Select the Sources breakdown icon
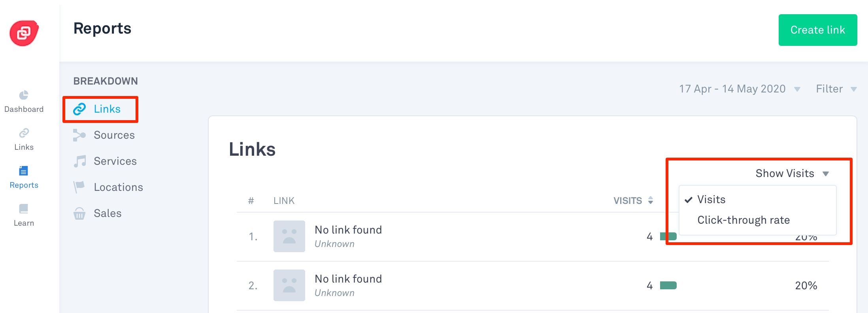This screenshot has height=313, width=868. (79, 135)
